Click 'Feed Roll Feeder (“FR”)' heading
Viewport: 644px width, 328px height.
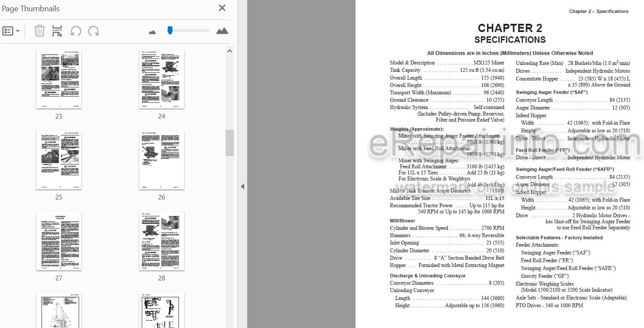pos(543,150)
